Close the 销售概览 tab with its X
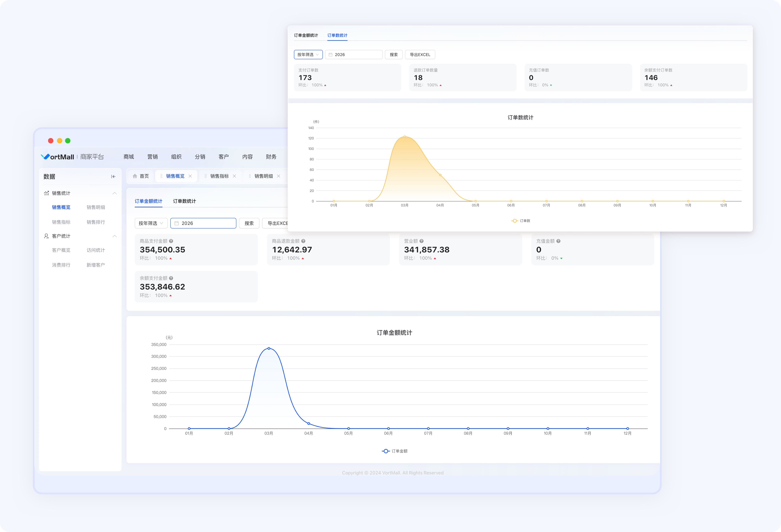 click(190, 176)
